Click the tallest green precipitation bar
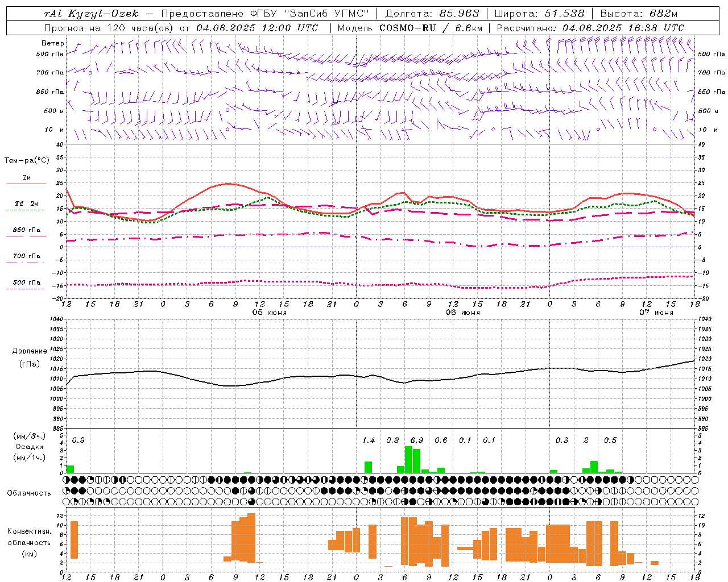This screenshot has width=728, height=582. pos(408,459)
